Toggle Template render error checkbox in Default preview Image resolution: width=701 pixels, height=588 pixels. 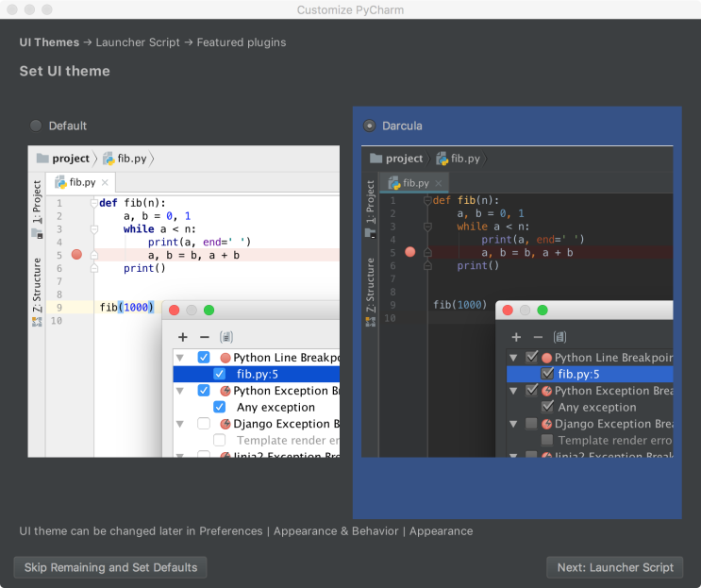tap(219, 440)
